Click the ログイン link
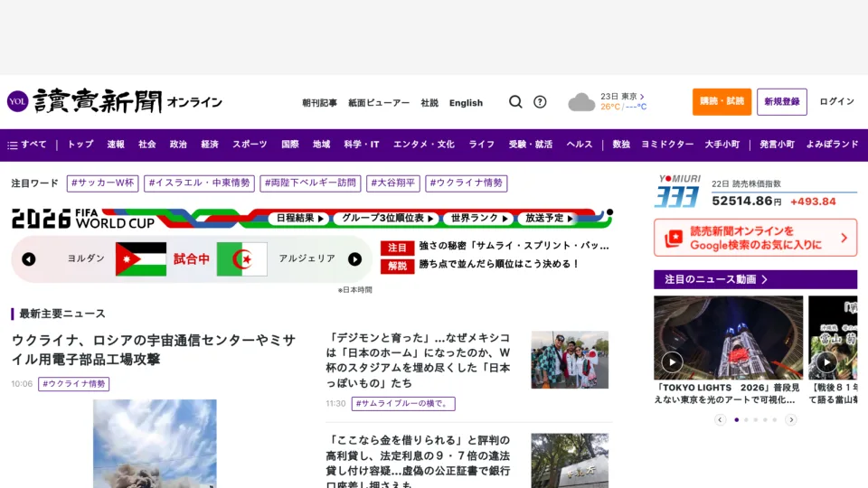The height and width of the screenshot is (488, 868). (x=837, y=102)
